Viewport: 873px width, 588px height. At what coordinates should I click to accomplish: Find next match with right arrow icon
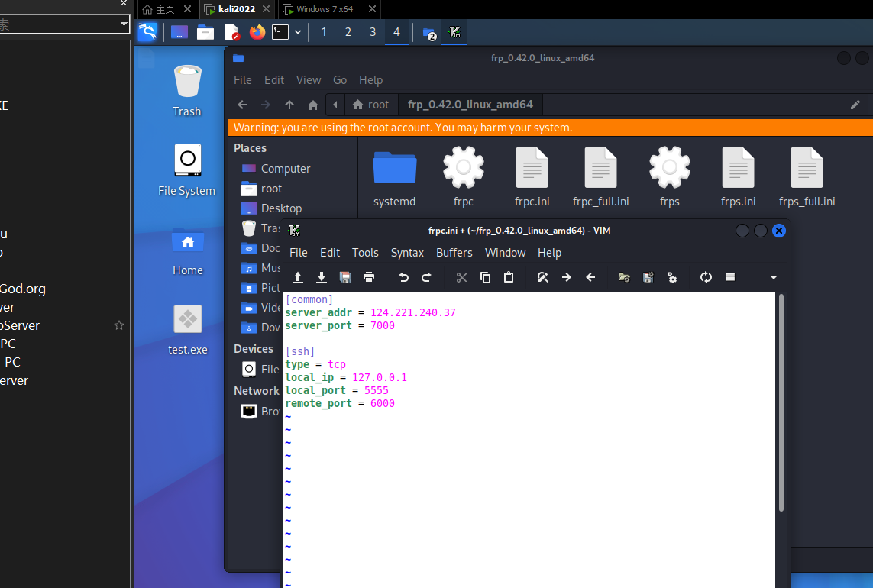pos(567,277)
